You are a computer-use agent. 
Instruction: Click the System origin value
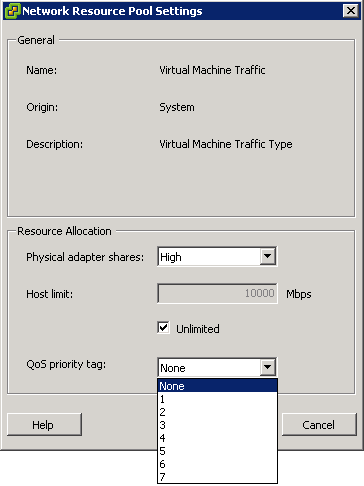click(x=177, y=107)
